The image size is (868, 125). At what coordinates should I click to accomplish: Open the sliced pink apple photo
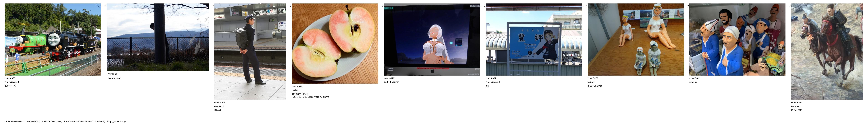(x=335, y=44)
